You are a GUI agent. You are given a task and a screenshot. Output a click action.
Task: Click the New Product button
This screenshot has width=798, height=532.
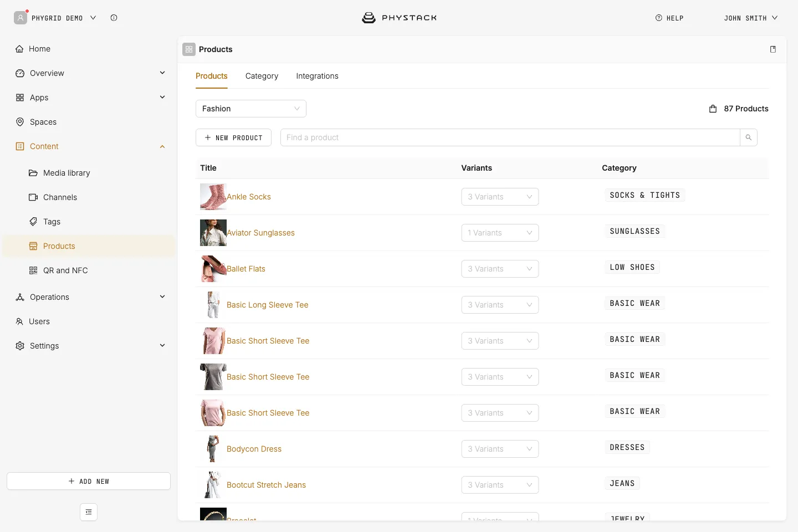click(233, 137)
